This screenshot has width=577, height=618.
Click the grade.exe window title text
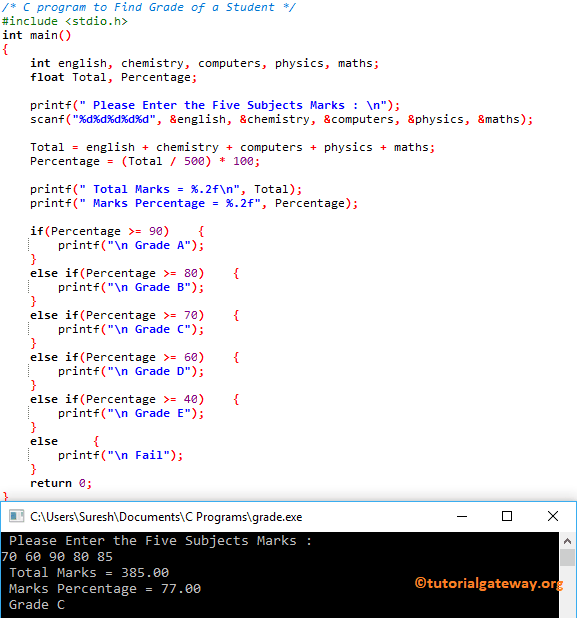click(x=166, y=517)
